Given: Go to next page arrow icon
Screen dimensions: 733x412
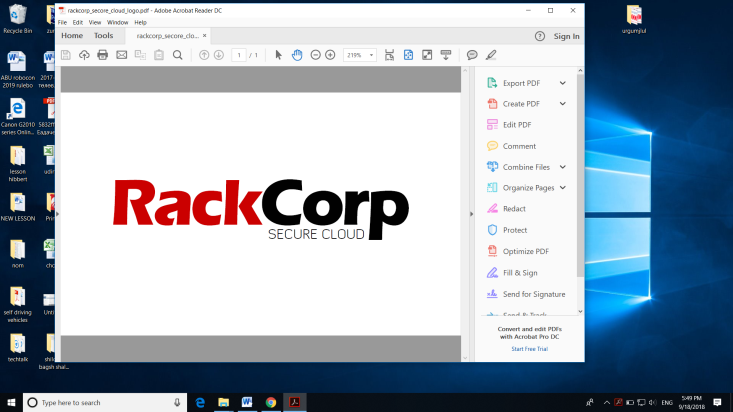Looking at the screenshot, I should 218,55.
